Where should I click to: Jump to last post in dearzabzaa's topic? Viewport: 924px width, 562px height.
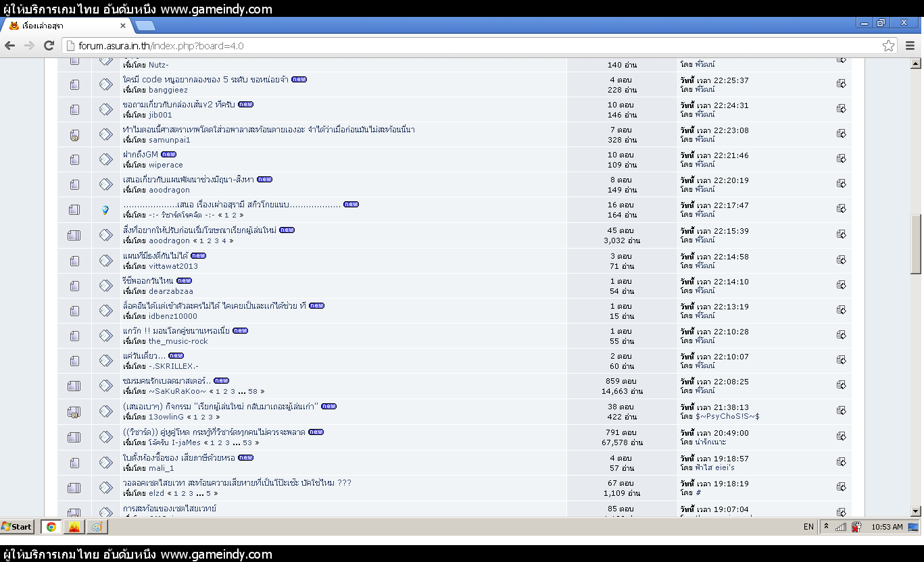pos(841,285)
